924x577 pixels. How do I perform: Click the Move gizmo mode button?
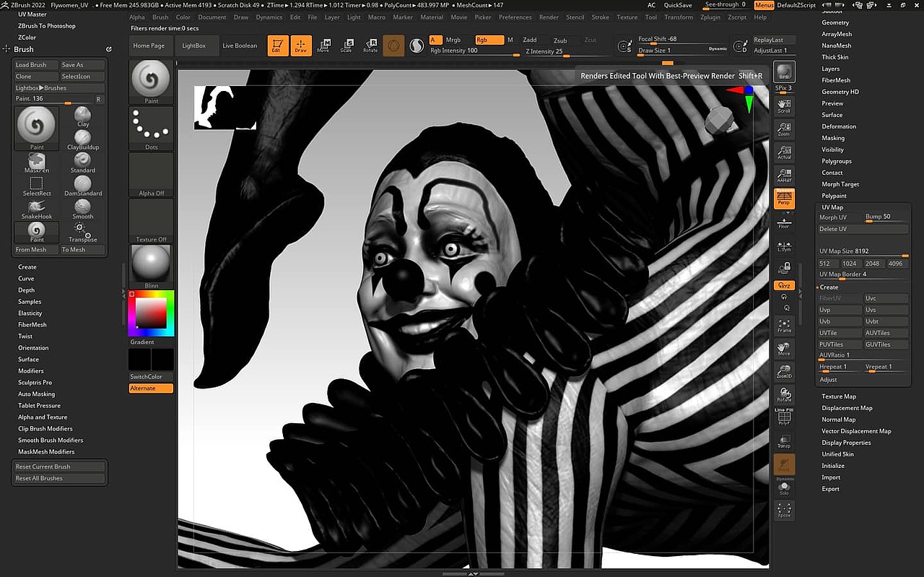click(323, 45)
